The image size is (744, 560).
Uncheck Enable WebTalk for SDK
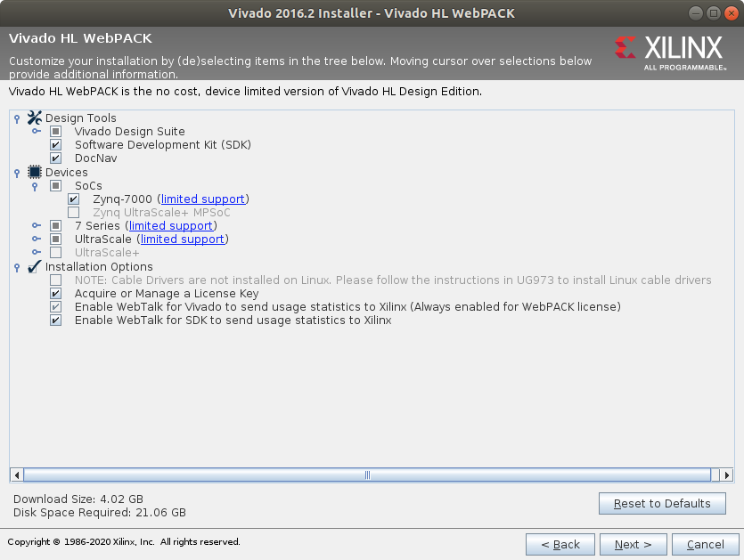click(x=55, y=321)
